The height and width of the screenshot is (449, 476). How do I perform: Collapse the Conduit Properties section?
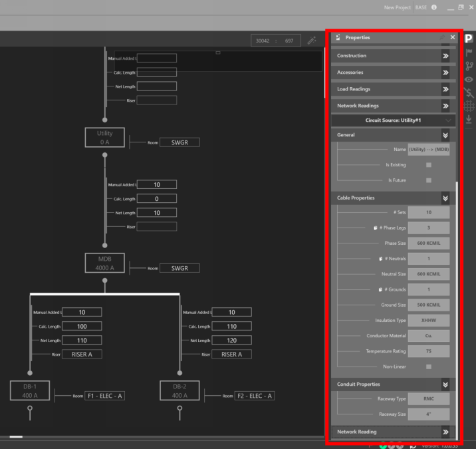coord(445,384)
